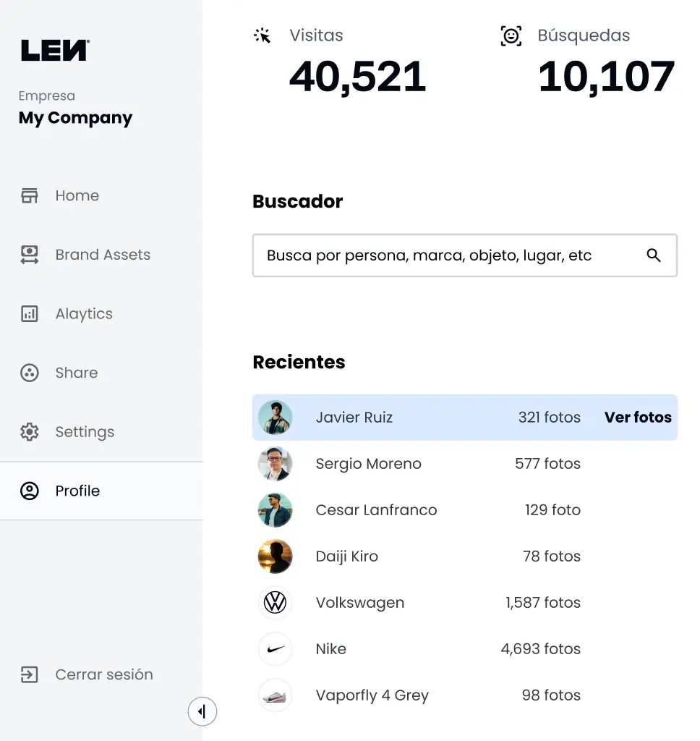Click the Recientes heading

299,362
